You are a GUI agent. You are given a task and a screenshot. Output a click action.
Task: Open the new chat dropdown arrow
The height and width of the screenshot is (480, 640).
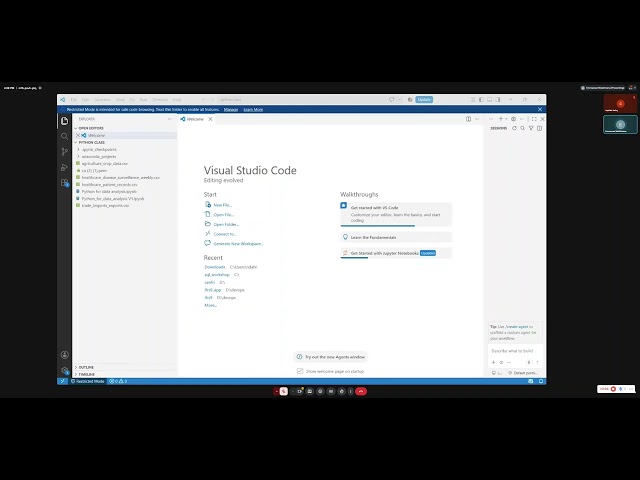506,119
